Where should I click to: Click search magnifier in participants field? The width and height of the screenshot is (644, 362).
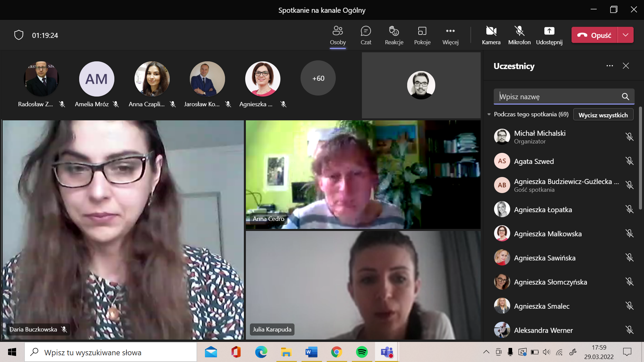pos(625,97)
